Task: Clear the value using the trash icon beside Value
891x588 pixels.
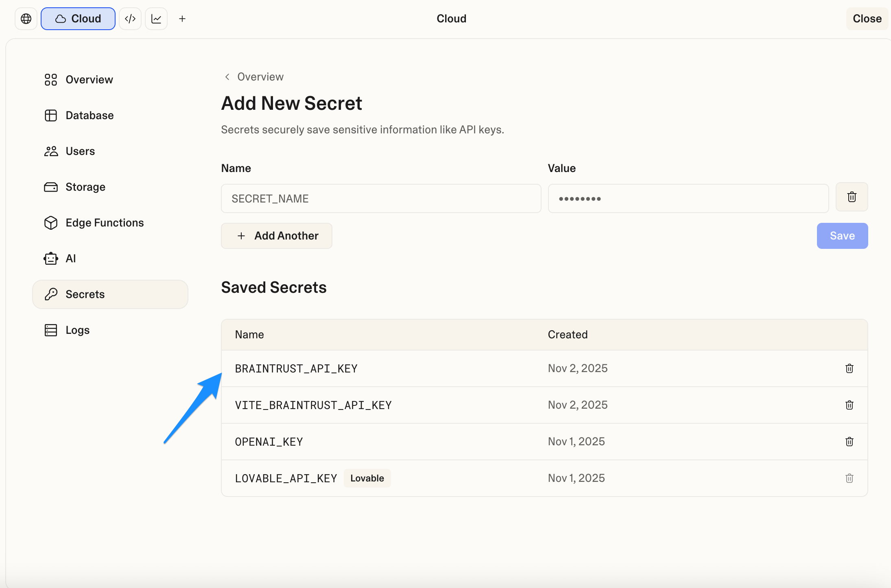Action: 852,197
